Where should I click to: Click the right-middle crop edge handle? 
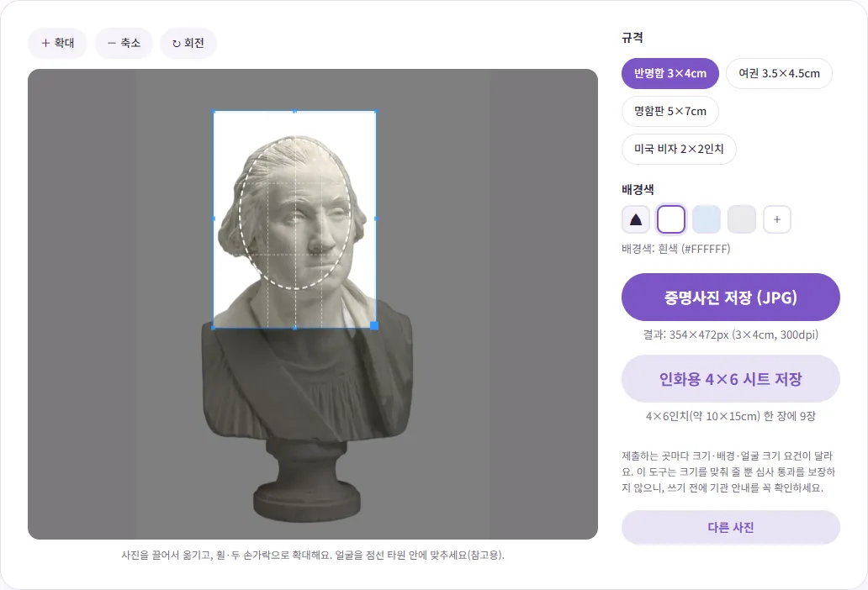377,219
